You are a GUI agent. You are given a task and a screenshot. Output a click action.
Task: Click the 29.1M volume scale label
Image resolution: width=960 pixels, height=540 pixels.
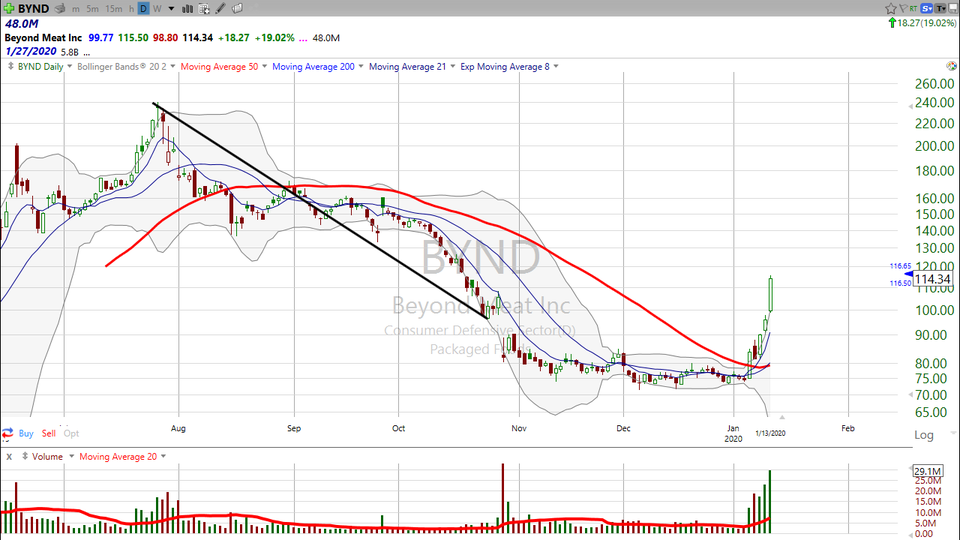click(x=928, y=471)
